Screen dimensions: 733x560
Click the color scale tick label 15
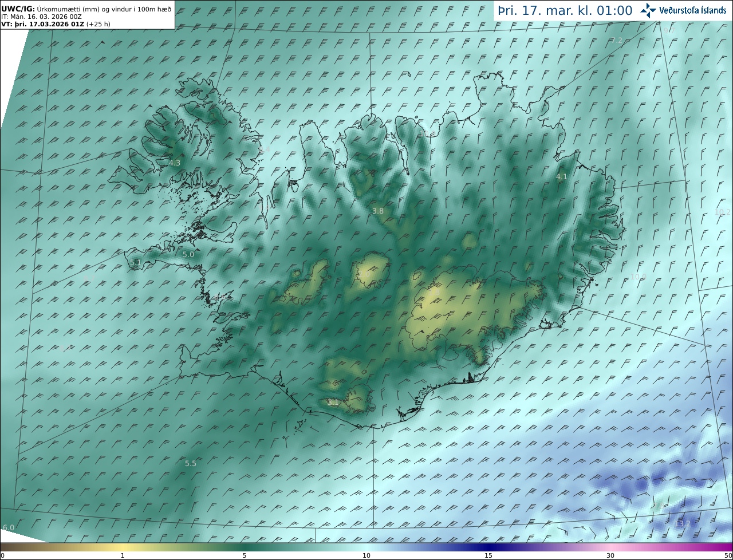[488, 555]
